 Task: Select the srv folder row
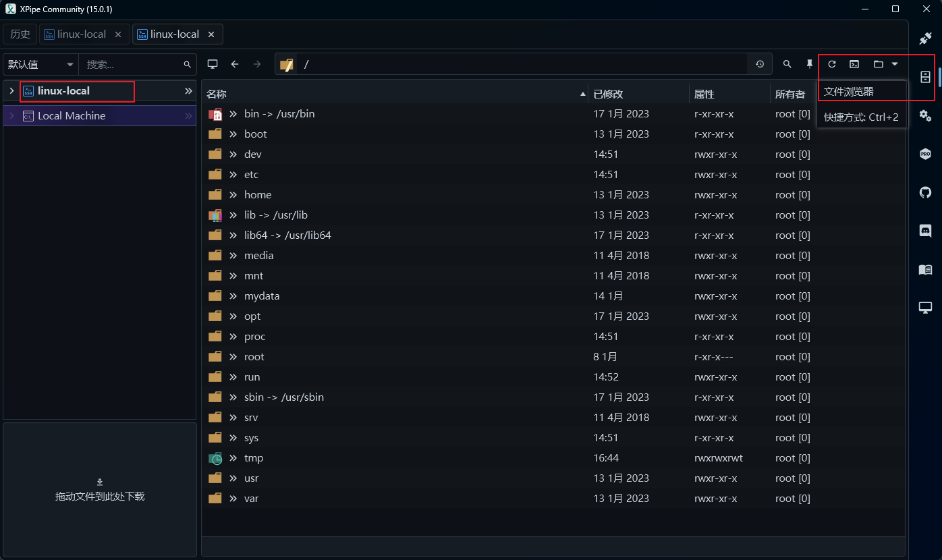pos(553,418)
